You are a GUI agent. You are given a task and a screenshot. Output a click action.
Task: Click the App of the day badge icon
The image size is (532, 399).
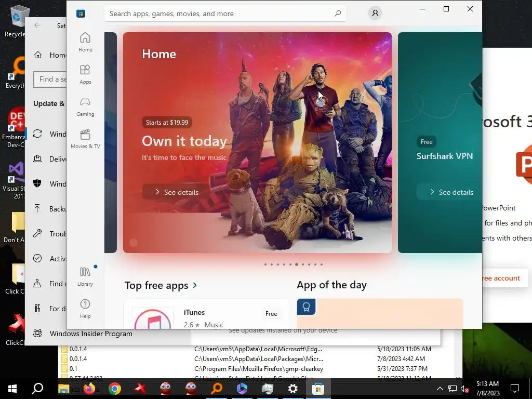[307, 307]
